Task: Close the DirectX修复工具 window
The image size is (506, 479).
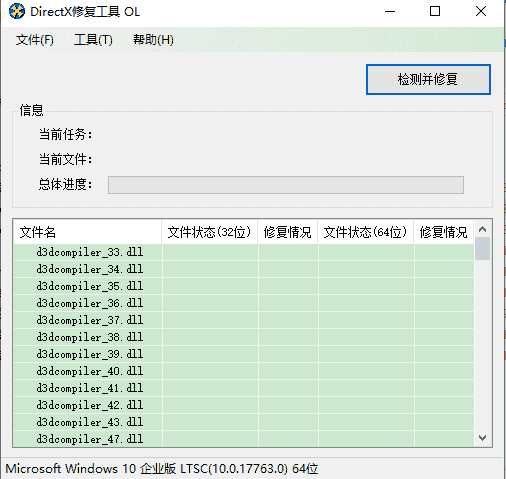Action: click(x=481, y=11)
